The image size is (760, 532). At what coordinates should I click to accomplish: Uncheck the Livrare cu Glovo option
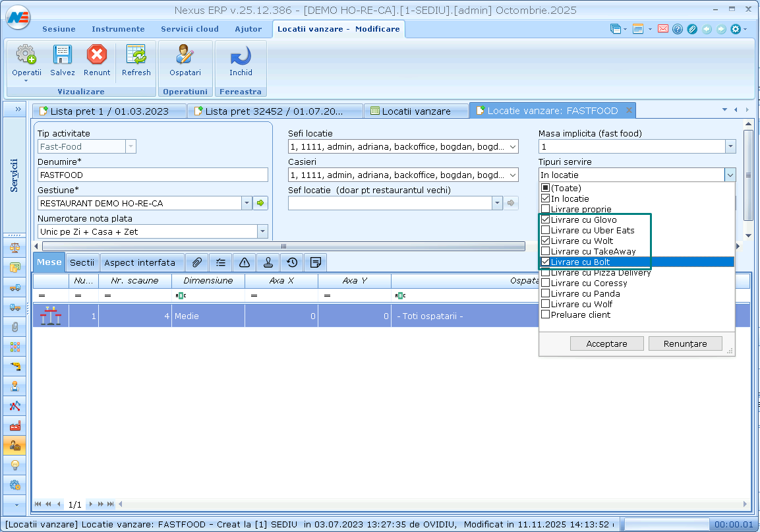coord(545,220)
